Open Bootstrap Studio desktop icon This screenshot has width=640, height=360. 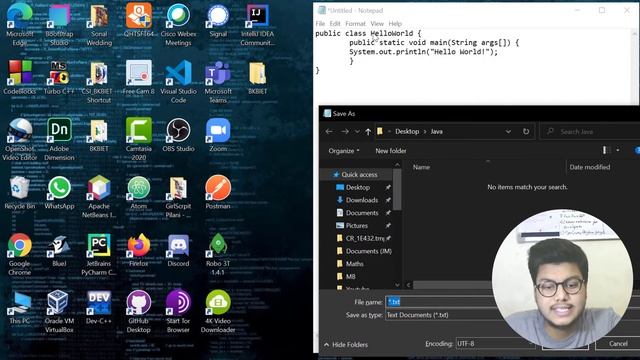click(59, 24)
